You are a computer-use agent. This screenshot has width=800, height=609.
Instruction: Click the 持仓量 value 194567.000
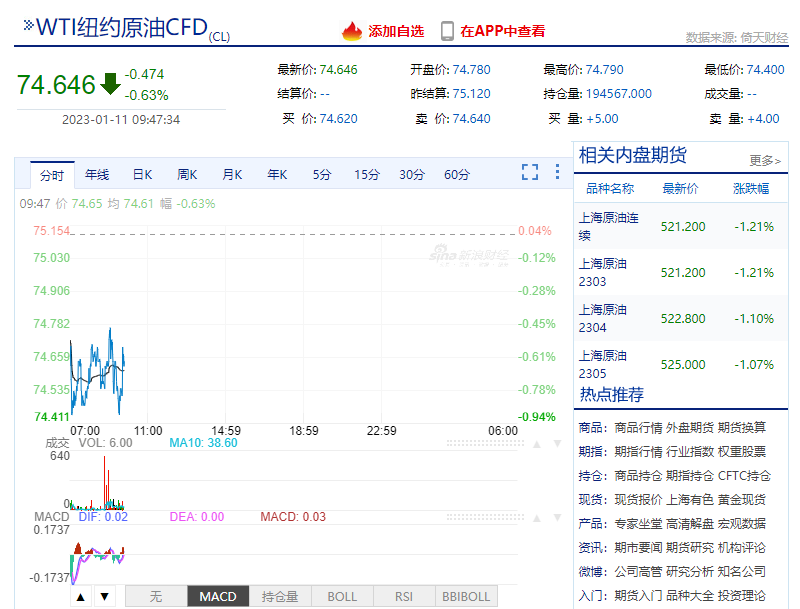pos(619,94)
